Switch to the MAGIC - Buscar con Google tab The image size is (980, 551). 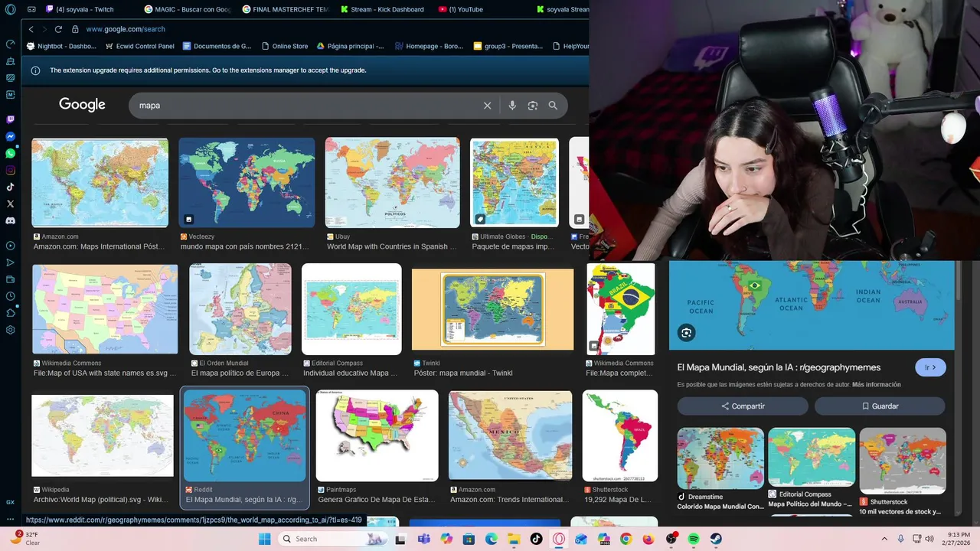pyautogui.click(x=188, y=9)
